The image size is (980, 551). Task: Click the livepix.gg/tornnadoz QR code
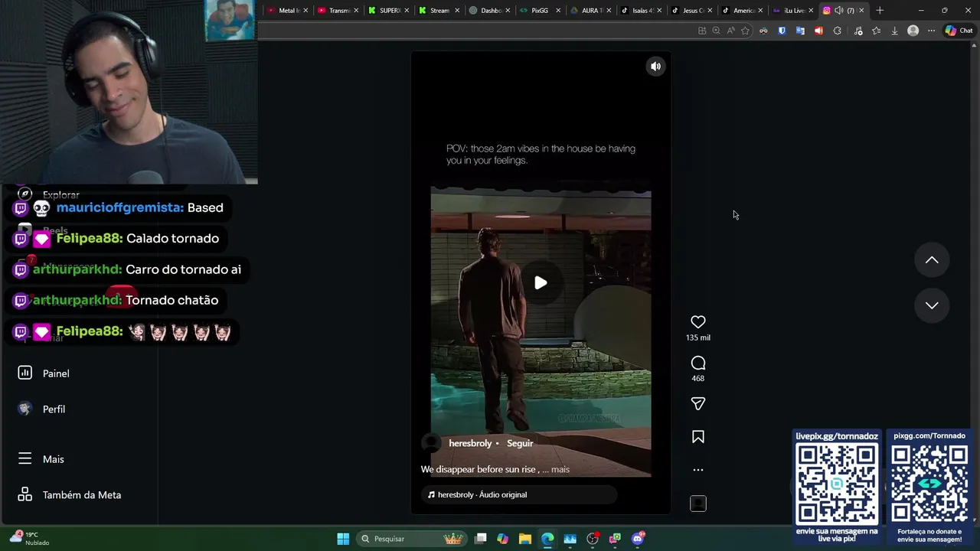(x=837, y=484)
